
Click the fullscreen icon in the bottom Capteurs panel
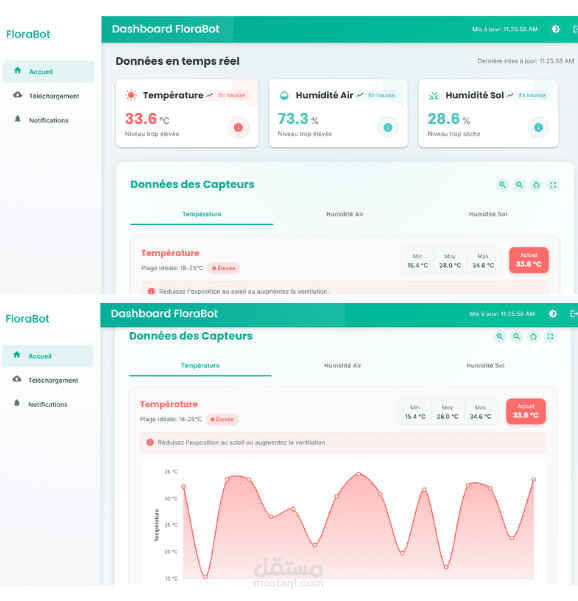point(550,337)
